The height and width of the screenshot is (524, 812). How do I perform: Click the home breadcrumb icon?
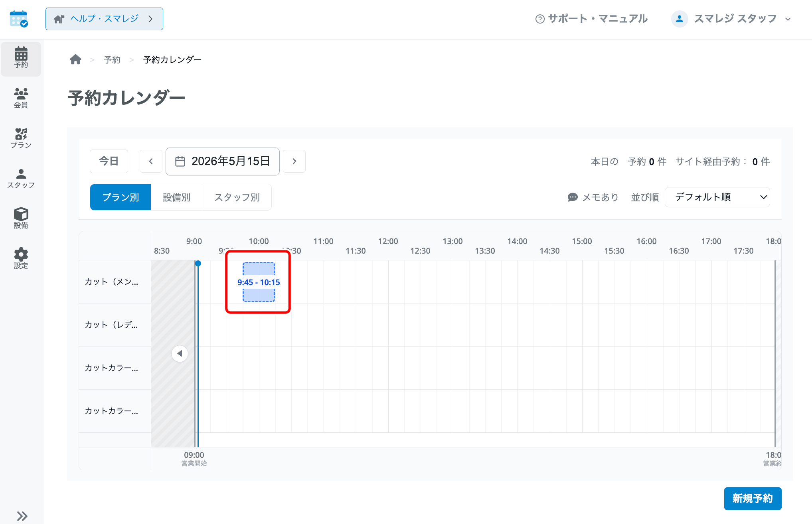pos(75,59)
